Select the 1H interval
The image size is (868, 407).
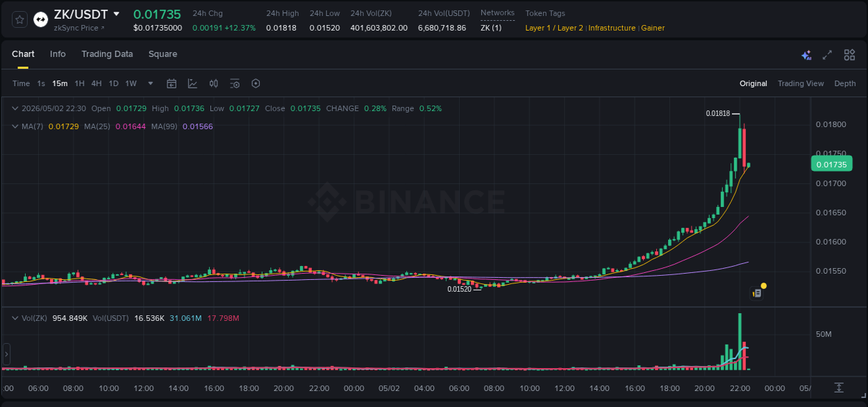tap(79, 83)
